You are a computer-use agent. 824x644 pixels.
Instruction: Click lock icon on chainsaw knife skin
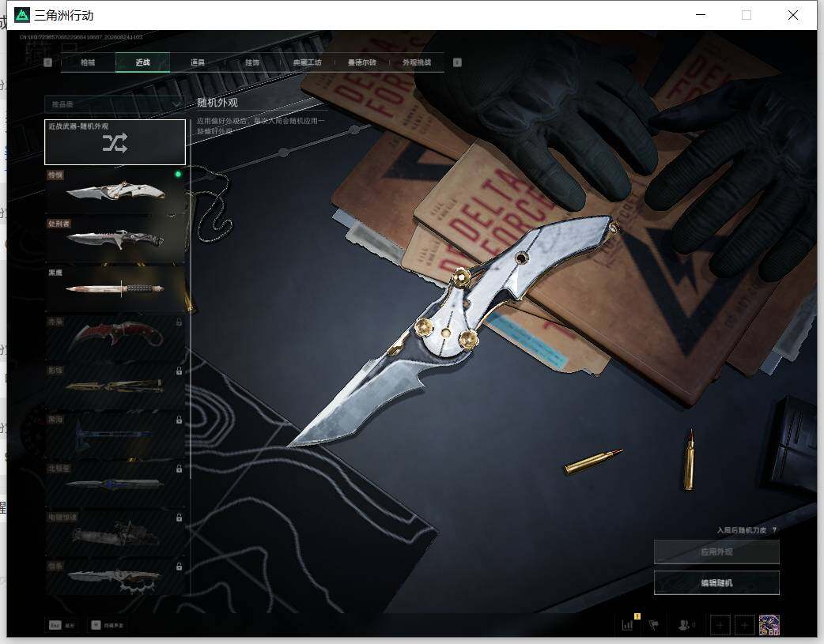pyautogui.click(x=180, y=518)
